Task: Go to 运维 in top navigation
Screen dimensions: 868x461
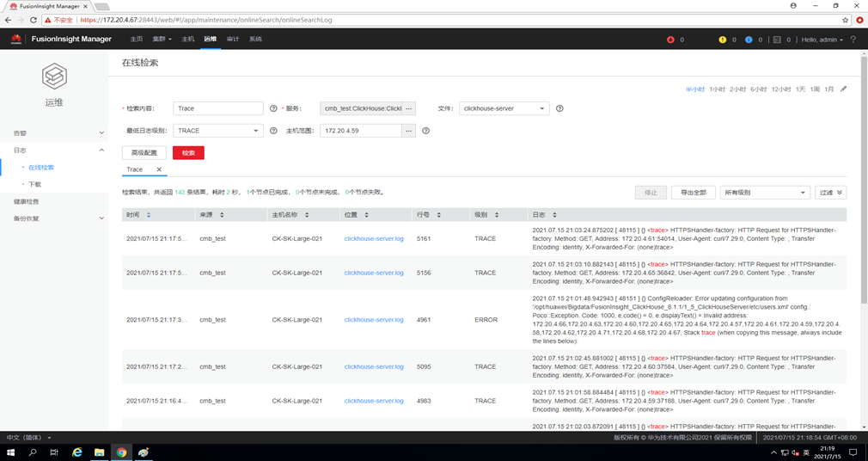Action: click(x=211, y=40)
